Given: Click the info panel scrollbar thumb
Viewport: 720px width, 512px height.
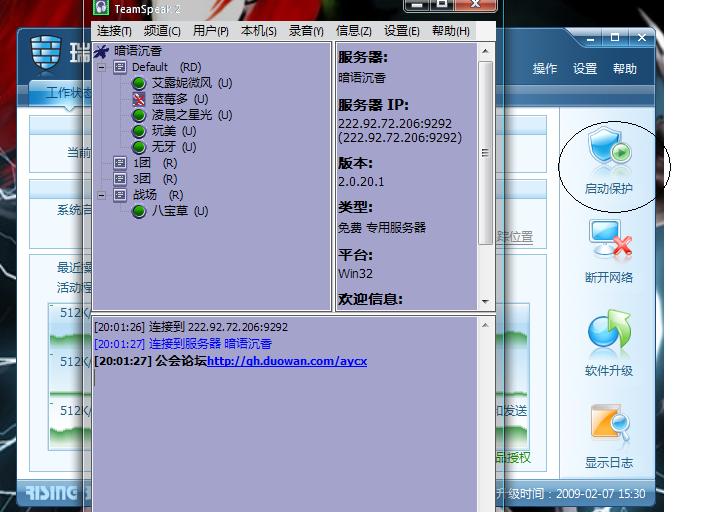Looking at the screenshot, I should click(485, 153).
